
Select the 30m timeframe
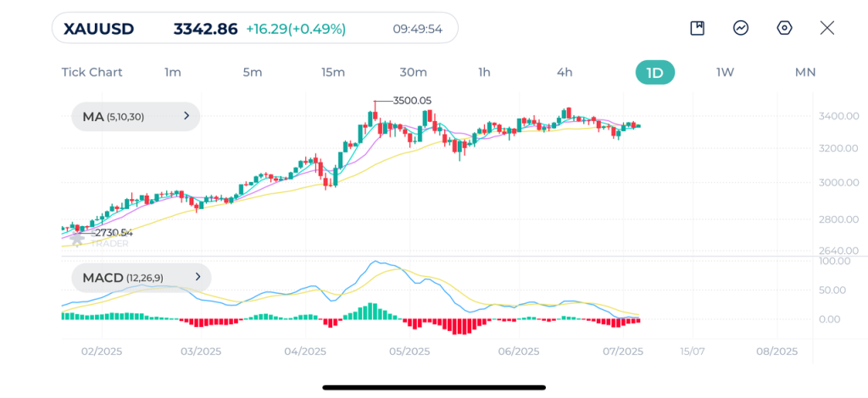point(413,72)
